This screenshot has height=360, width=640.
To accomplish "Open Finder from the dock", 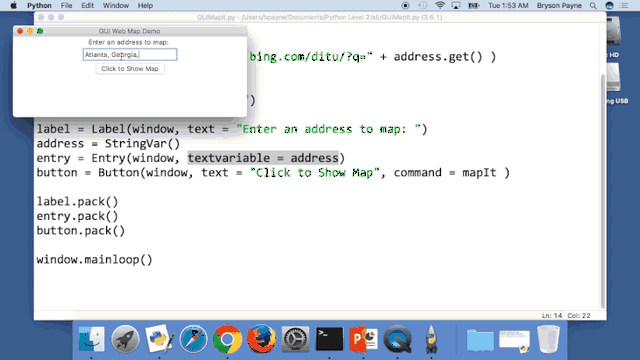I will point(91,339).
